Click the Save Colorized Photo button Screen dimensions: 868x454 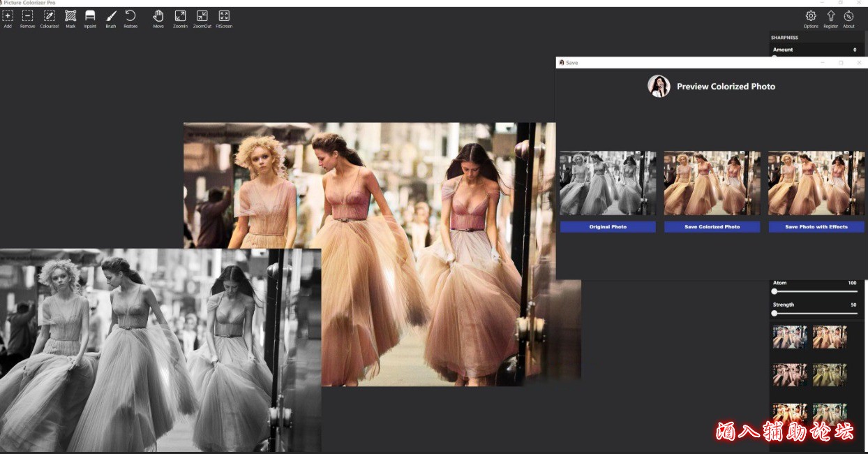[712, 227]
